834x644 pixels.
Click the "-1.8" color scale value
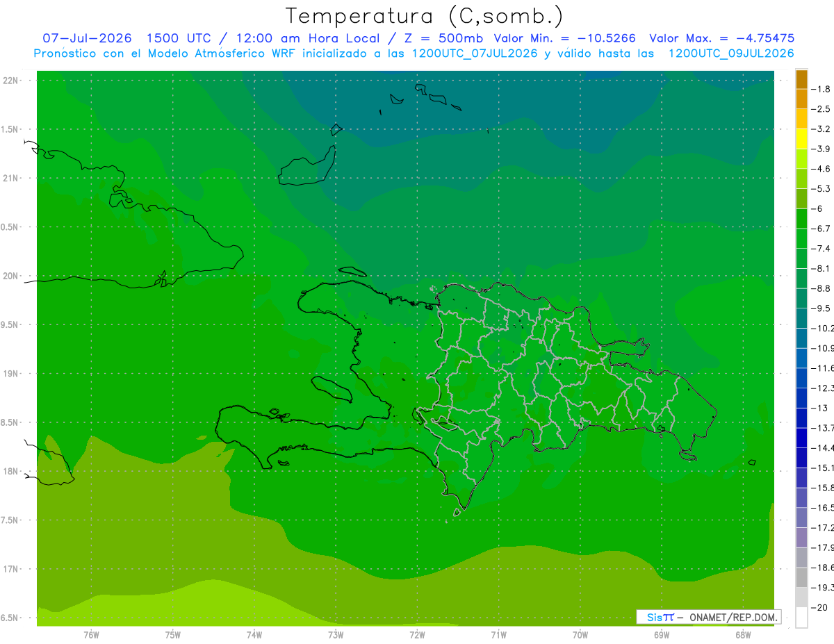coord(821,89)
